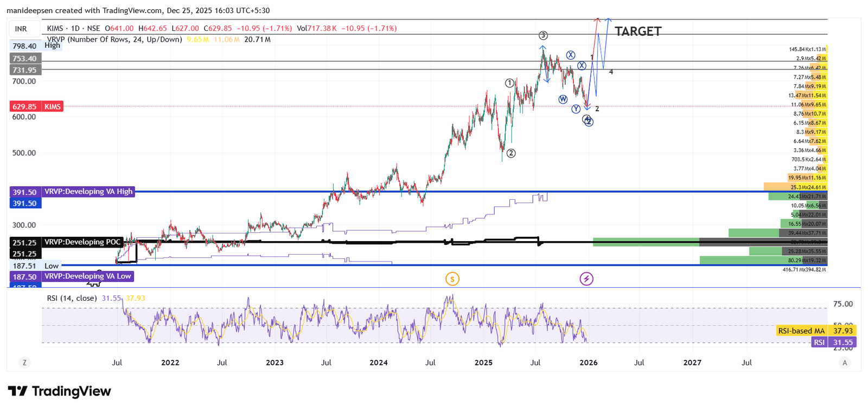
Task: Select the RSI (14, close) indicator legend
Action: pos(72,298)
